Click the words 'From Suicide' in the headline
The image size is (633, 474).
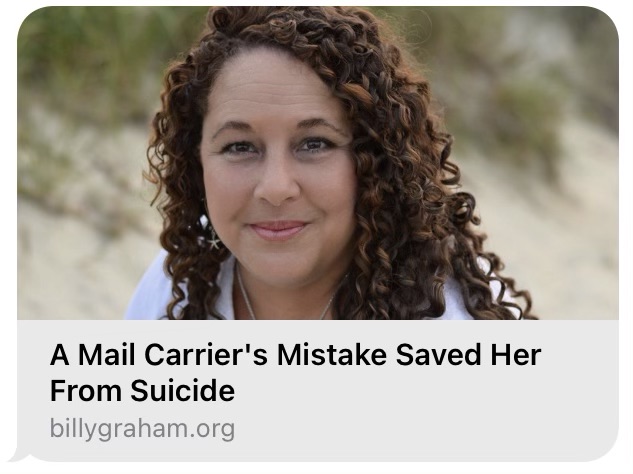[x=142, y=391]
